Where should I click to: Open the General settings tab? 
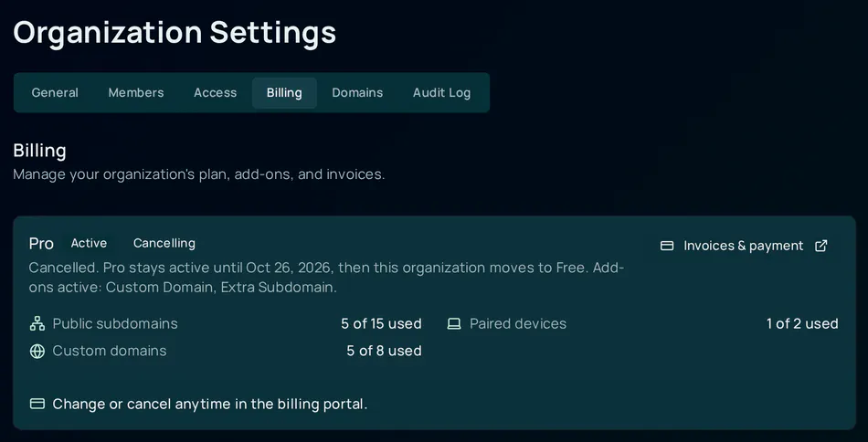pos(55,93)
